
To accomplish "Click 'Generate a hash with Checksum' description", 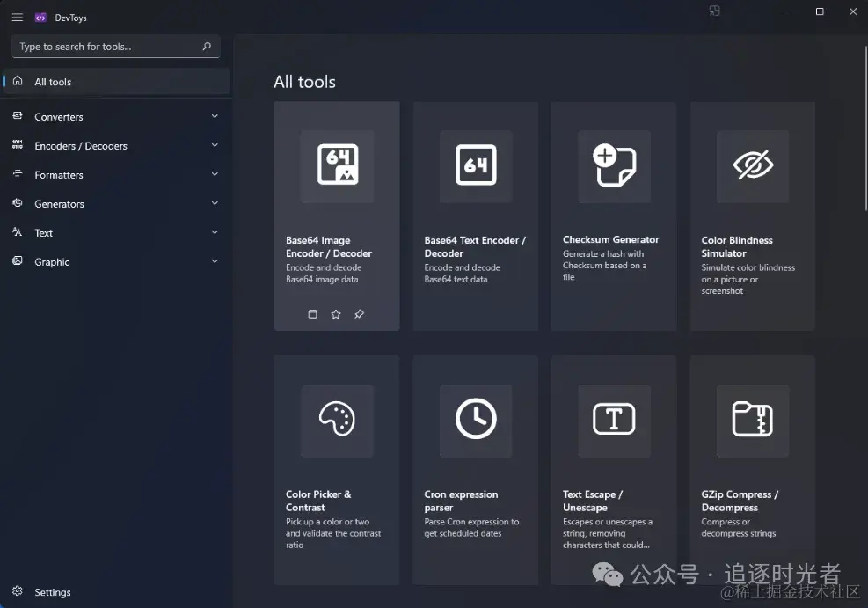I will click(x=604, y=265).
